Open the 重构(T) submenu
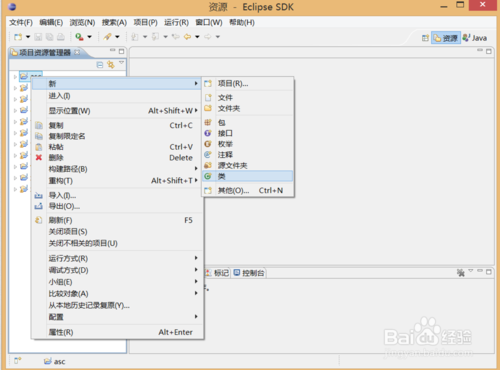 [x=117, y=181]
